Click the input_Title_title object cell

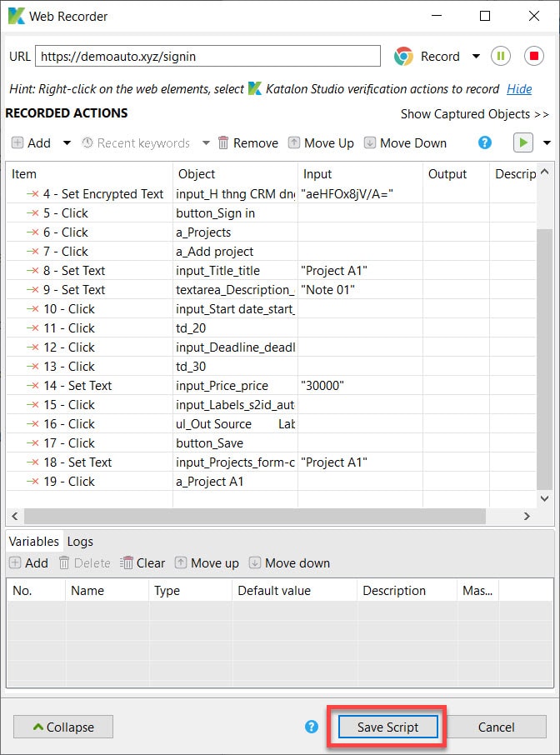[x=235, y=271]
